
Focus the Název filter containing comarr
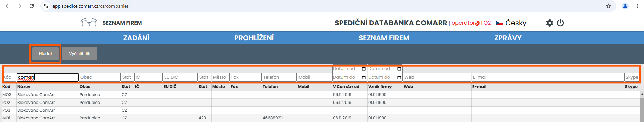48,77
